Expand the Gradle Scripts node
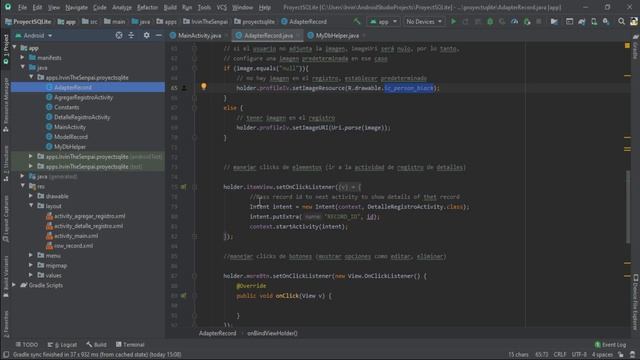 (x=15, y=285)
